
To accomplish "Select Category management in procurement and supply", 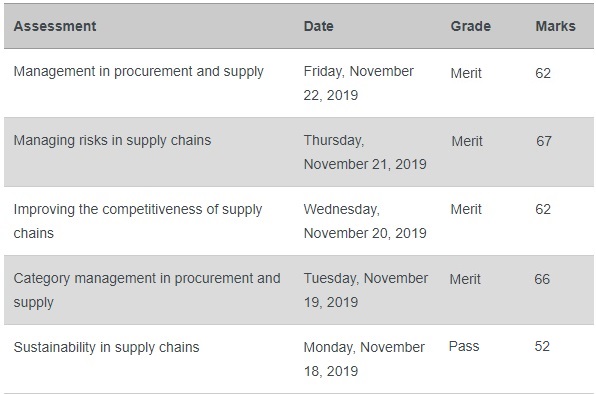I will [147, 290].
